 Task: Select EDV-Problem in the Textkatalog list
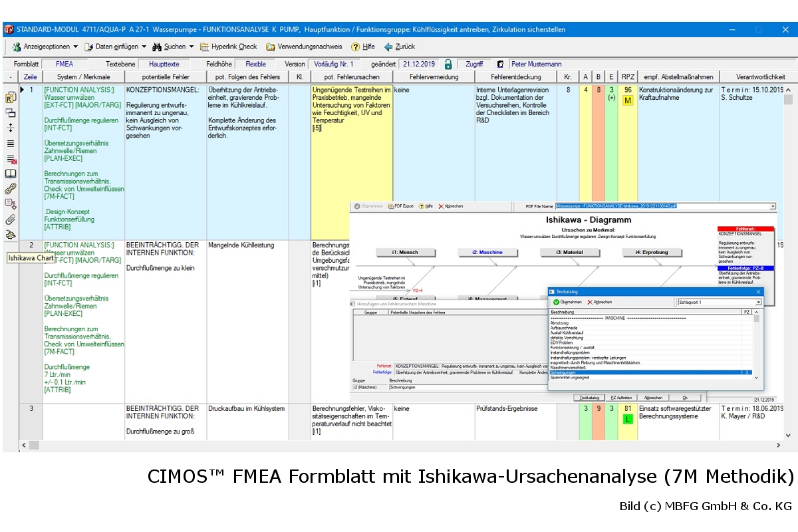(561, 342)
